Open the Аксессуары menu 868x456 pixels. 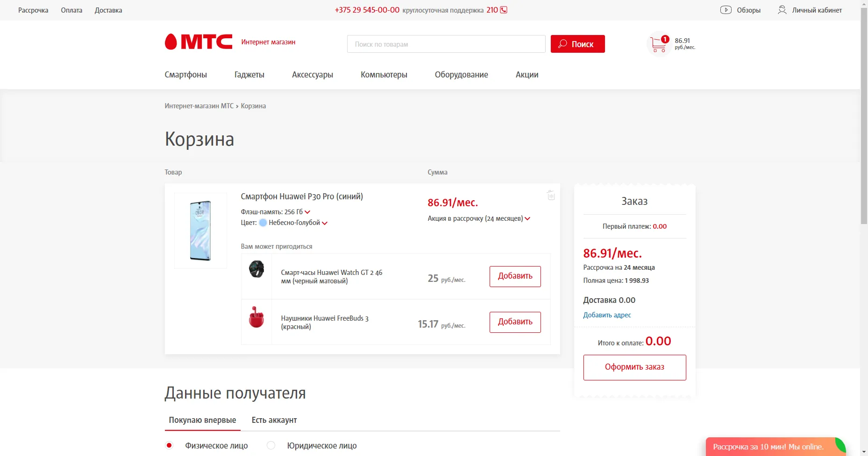point(313,75)
